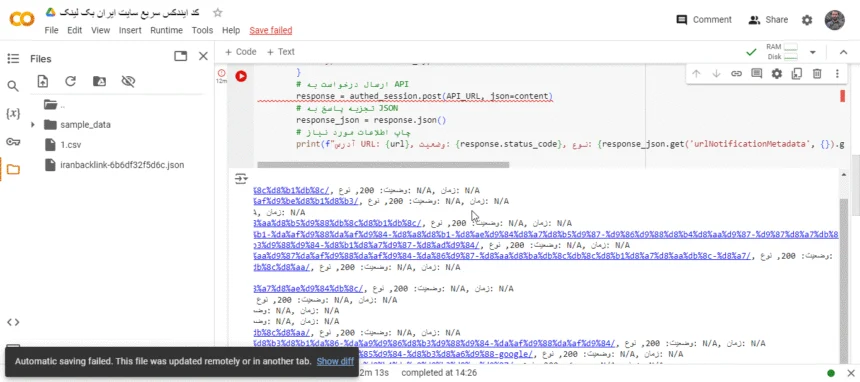Open the RAM and Disk resources indicator
Viewport: 860px width, 382px height.
[x=783, y=52]
